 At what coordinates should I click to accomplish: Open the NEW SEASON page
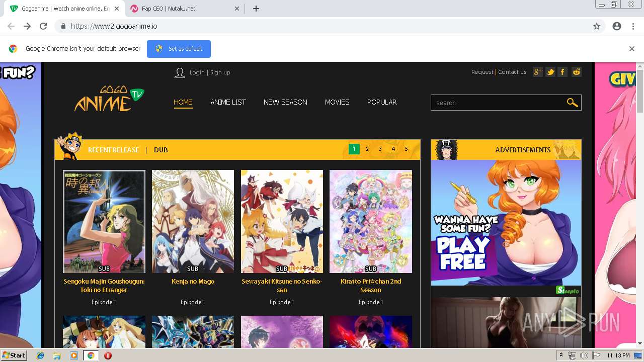coord(285,102)
